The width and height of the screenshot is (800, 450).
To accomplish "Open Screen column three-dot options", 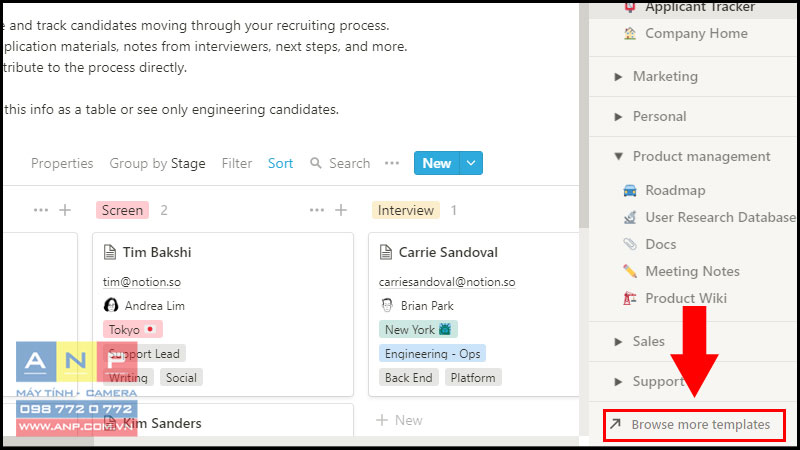I will (316, 210).
